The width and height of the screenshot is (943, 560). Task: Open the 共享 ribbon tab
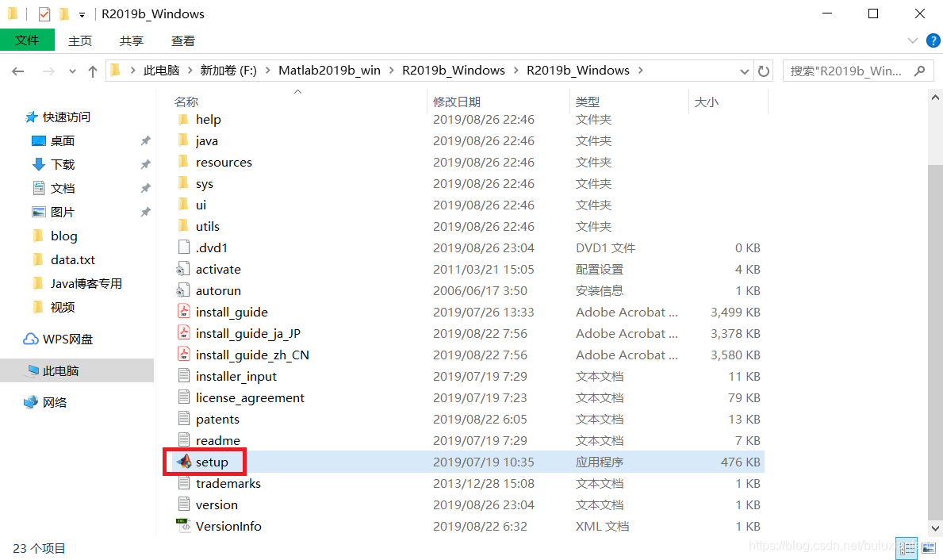(x=131, y=40)
